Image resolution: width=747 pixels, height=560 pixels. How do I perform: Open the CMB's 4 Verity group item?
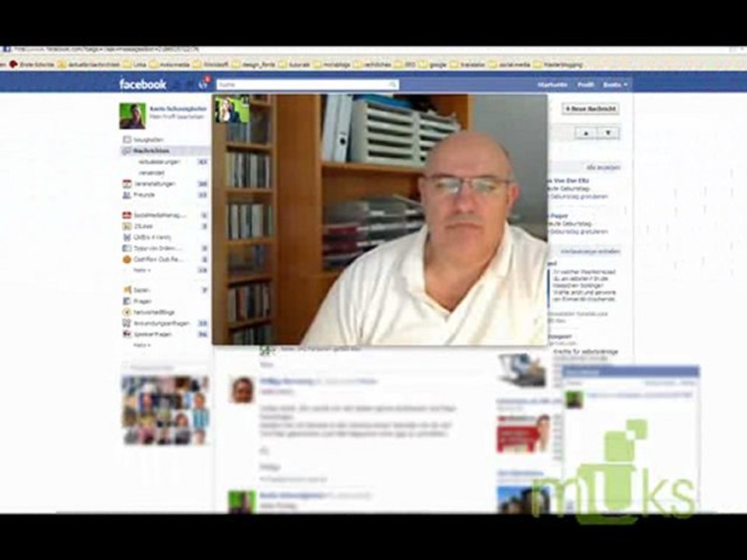point(147,237)
